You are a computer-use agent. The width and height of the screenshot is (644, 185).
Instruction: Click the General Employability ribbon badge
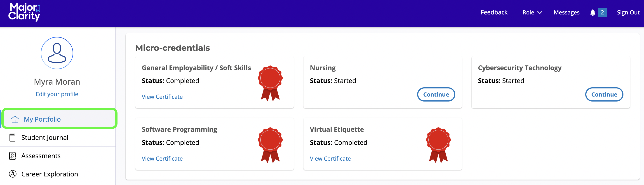click(270, 83)
